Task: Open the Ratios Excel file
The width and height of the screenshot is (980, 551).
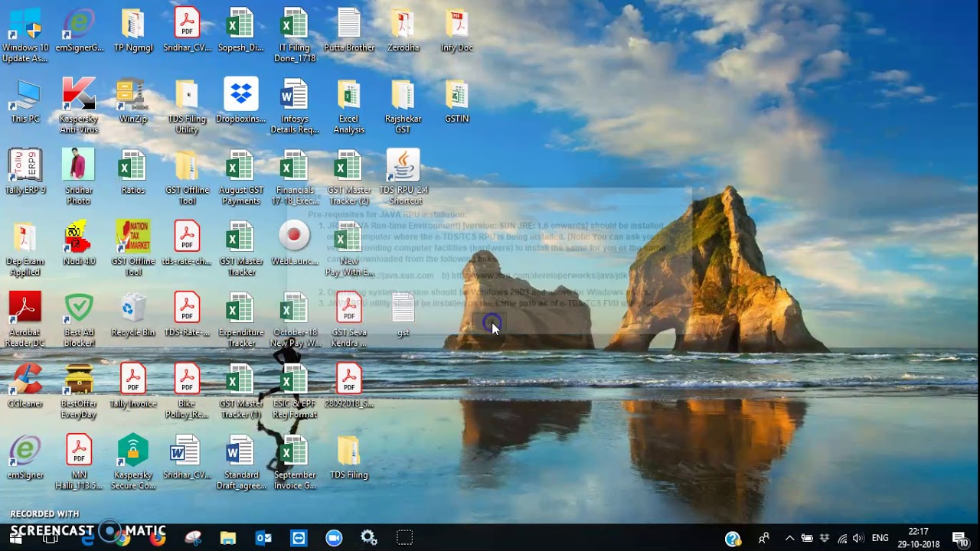Action: point(132,171)
